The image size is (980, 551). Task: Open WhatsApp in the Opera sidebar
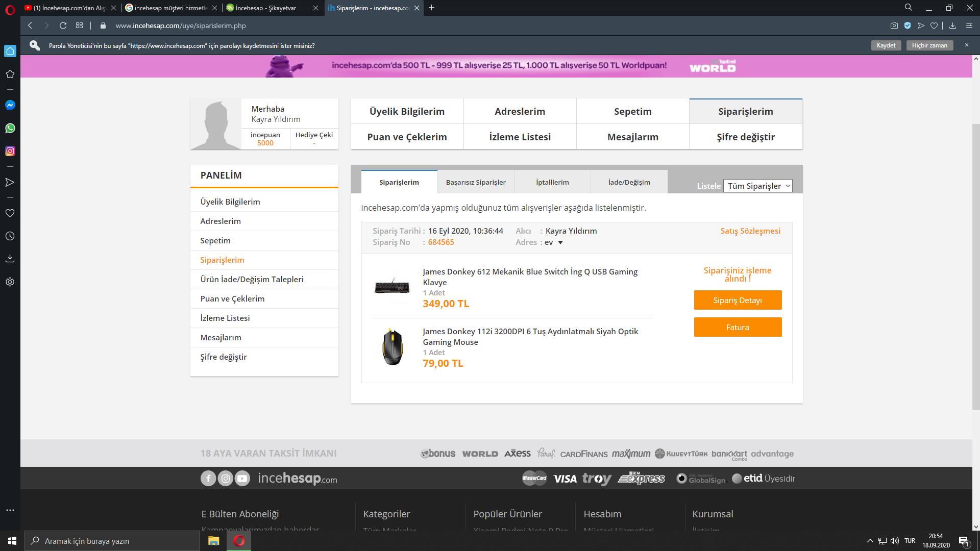point(10,128)
